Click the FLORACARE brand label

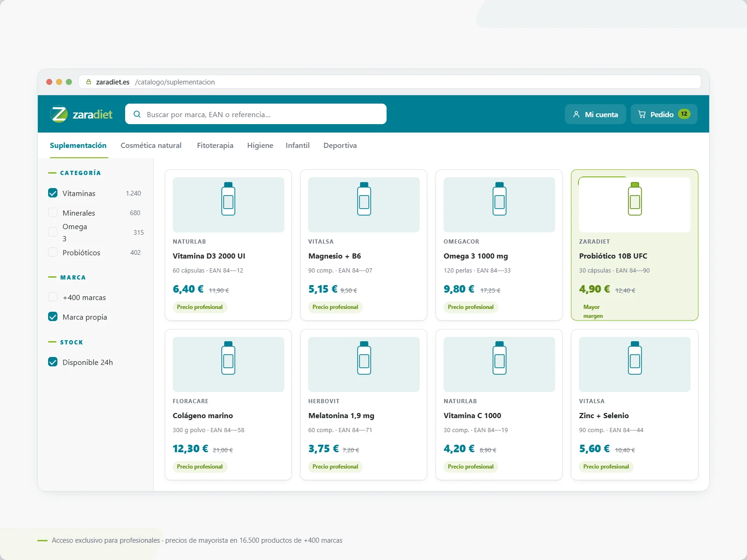(190, 401)
